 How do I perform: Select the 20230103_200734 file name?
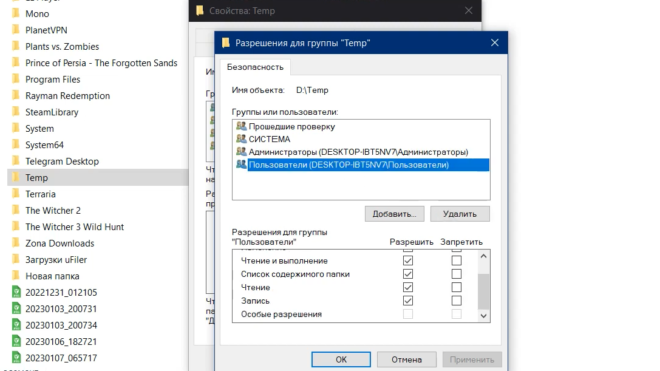pyautogui.click(x=61, y=325)
